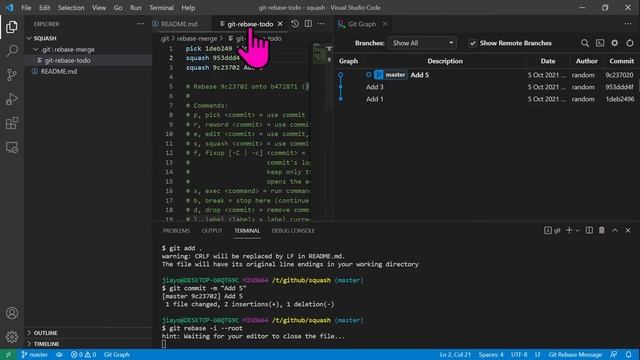Viewport: 640px width, 360px height.
Task: Open the Edit menu
Action: [x=44, y=8]
